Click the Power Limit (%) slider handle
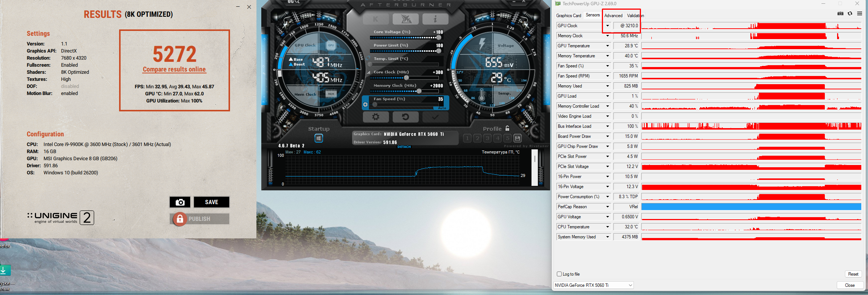868x295 pixels. coord(439,51)
